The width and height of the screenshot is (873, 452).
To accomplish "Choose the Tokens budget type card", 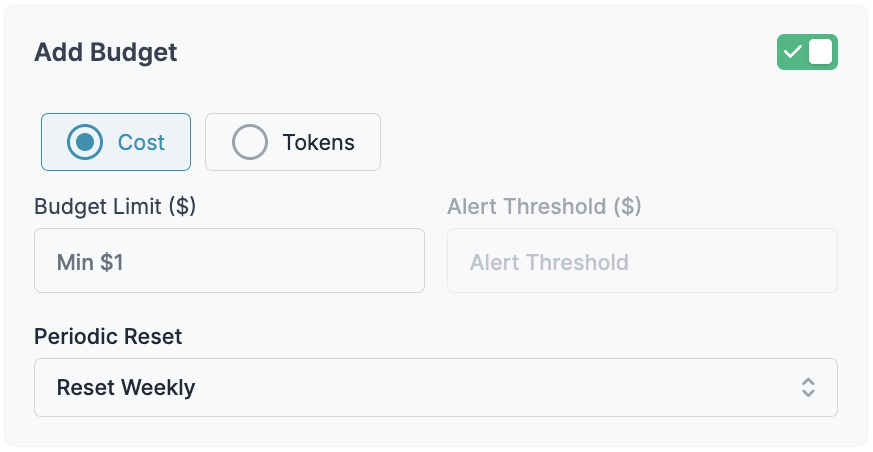I will [x=293, y=142].
